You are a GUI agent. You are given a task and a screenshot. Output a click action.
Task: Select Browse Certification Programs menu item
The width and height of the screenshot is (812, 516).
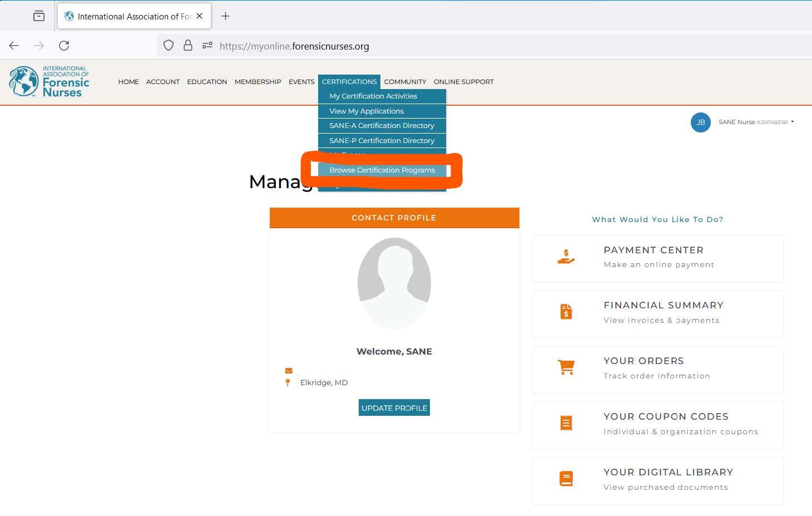click(382, 170)
